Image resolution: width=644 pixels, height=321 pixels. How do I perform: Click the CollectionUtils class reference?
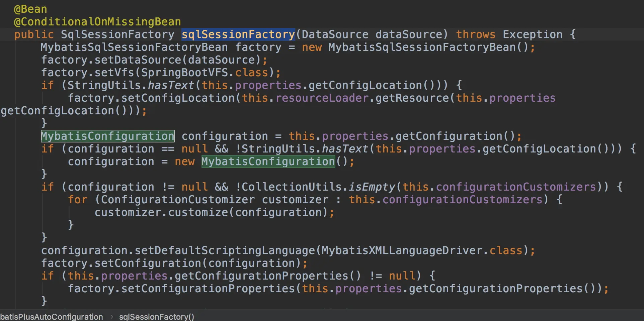point(292,187)
